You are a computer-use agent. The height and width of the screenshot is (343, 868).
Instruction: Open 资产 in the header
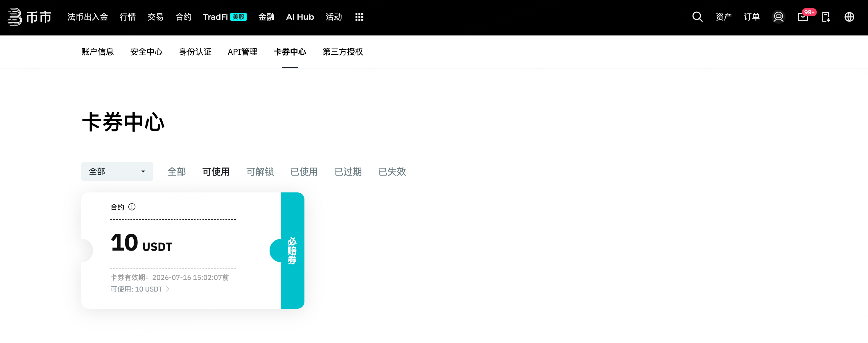(x=723, y=17)
